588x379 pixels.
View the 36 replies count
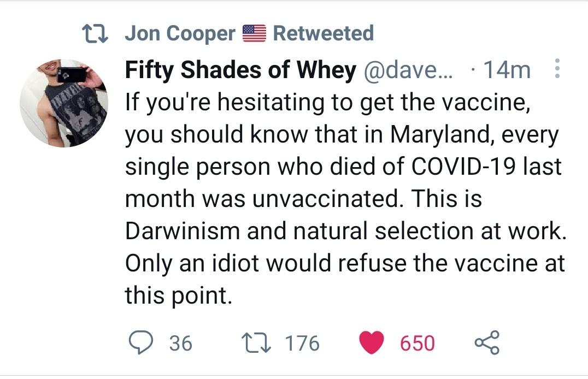pyautogui.click(x=180, y=344)
